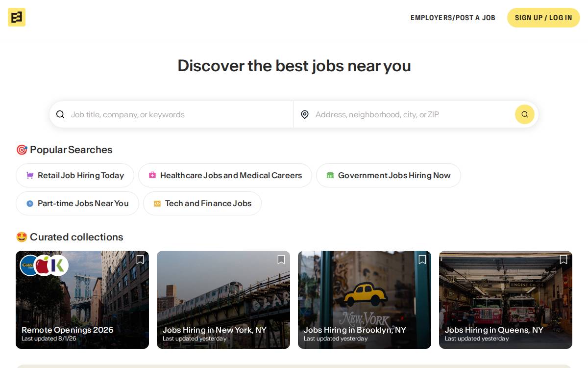Open the Jobs Hiring in New York card
Screen dimensions: 588x368
pyautogui.click(x=223, y=300)
